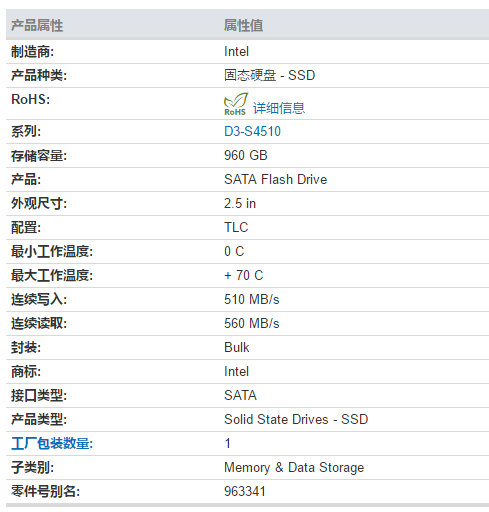The height and width of the screenshot is (512, 489).
Task: Select the SATA Flash Drive product value
Action: (276, 179)
